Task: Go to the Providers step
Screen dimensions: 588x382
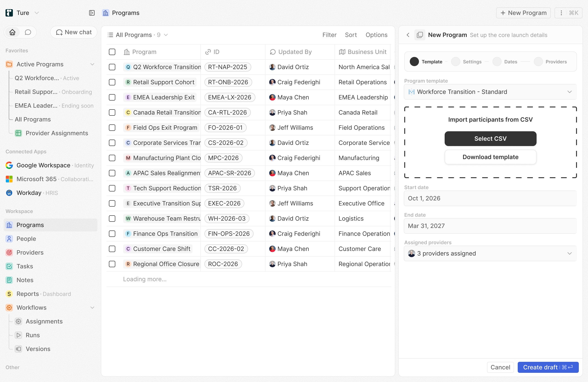Action: [x=551, y=62]
